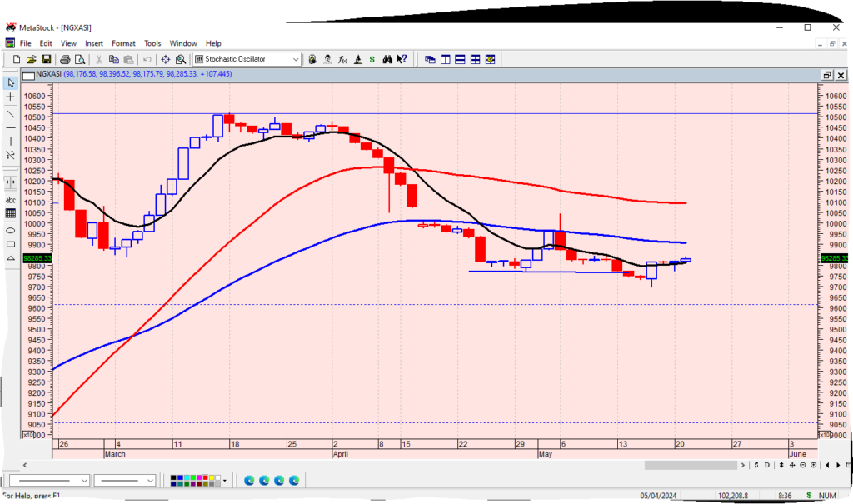Open the Tools menu
The height and width of the screenshot is (504, 853).
tap(152, 43)
